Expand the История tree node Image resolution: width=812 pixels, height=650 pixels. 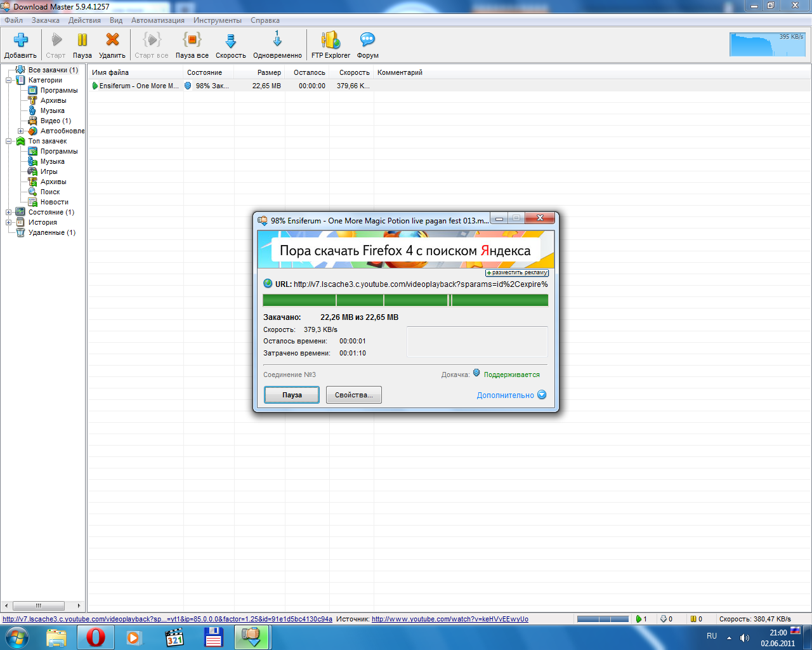[9, 222]
